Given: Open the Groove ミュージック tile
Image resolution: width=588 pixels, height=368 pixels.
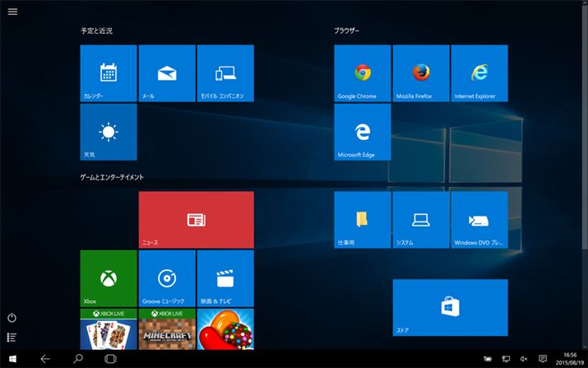Looking at the screenshot, I should pyautogui.click(x=167, y=278).
